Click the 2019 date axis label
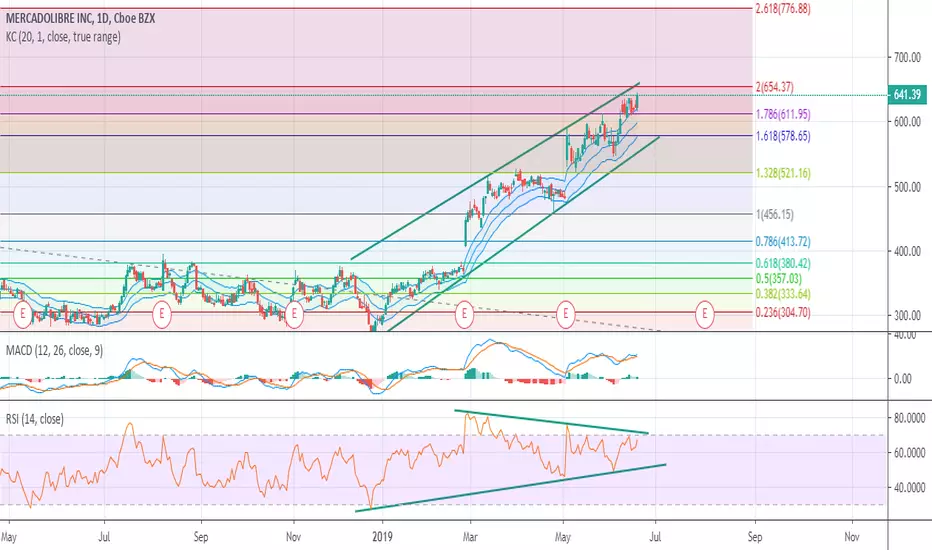The height and width of the screenshot is (550, 932). coord(382,537)
